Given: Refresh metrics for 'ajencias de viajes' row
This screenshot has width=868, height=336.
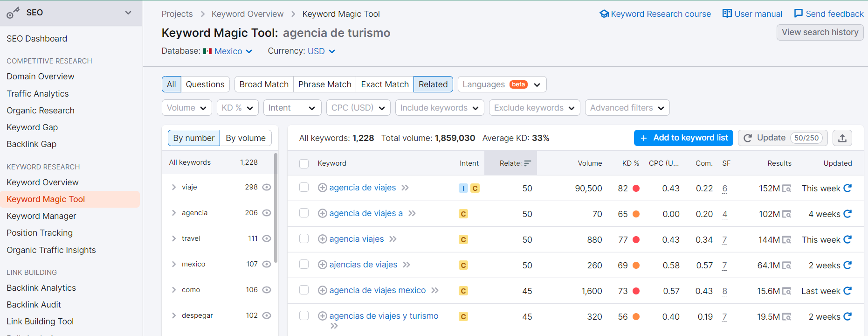Looking at the screenshot, I should pos(847,265).
